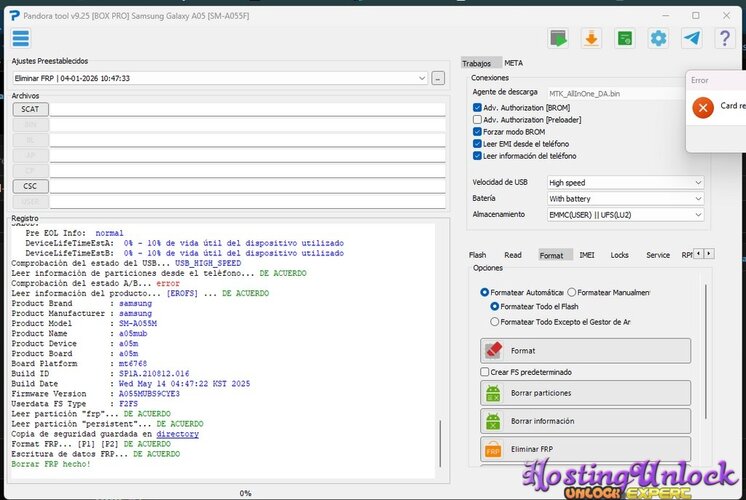Click the Format button

[585, 351]
